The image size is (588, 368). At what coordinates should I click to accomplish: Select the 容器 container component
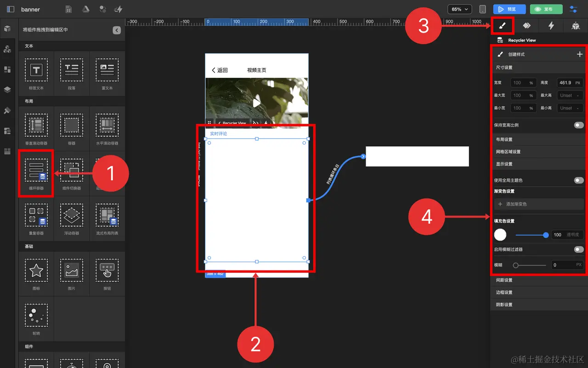(x=72, y=128)
